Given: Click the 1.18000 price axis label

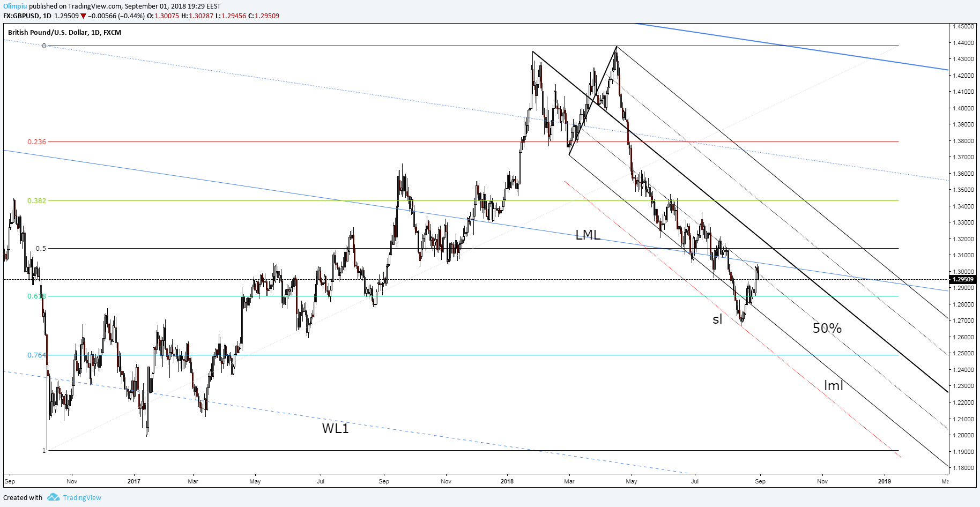Looking at the screenshot, I should tap(963, 468).
